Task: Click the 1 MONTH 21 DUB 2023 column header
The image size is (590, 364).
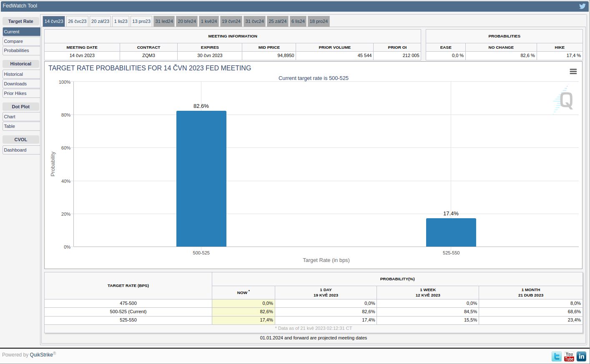Action: point(531,292)
